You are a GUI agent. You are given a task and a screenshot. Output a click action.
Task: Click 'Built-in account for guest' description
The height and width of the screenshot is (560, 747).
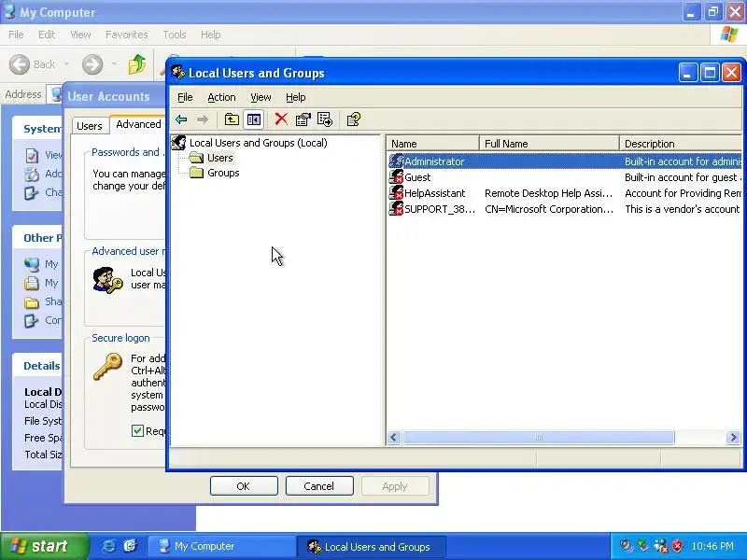682,177
